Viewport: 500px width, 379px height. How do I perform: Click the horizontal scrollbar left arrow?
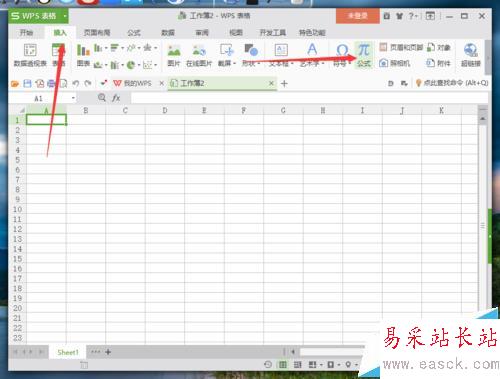click(293, 352)
